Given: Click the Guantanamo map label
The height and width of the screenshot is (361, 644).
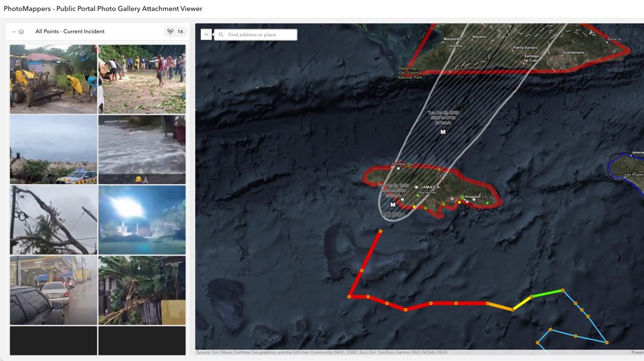Looking at the screenshot, I should [x=574, y=52].
